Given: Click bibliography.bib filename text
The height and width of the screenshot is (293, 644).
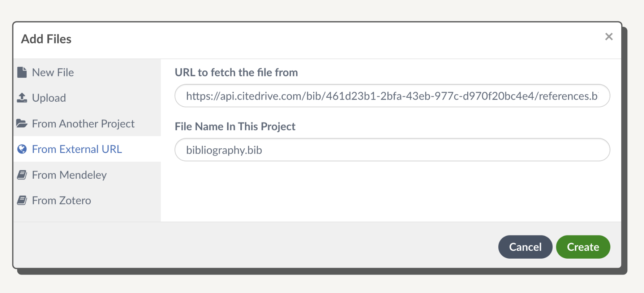Looking at the screenshot, I should coord(224,150).
